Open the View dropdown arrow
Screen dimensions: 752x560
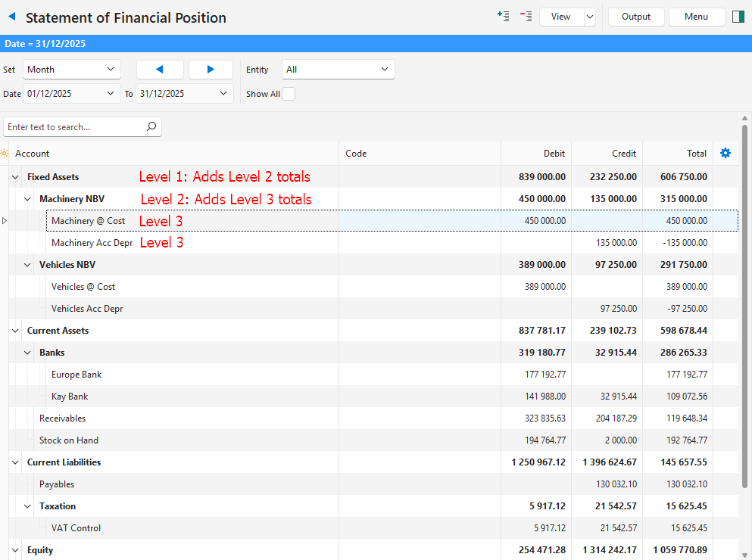point(590,17)
